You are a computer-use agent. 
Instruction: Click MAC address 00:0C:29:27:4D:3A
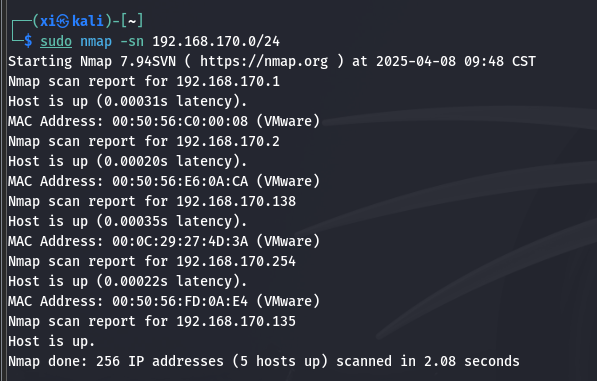pos(180,241)
